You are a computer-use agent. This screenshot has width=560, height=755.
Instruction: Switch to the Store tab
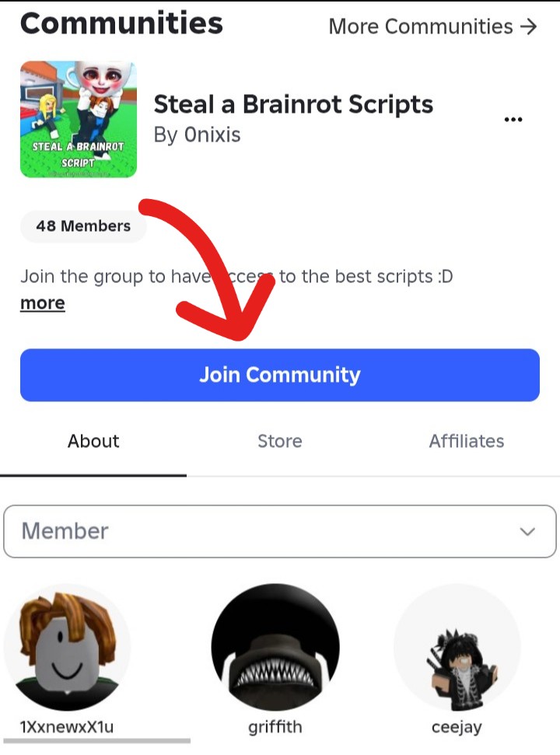[280, 441]
